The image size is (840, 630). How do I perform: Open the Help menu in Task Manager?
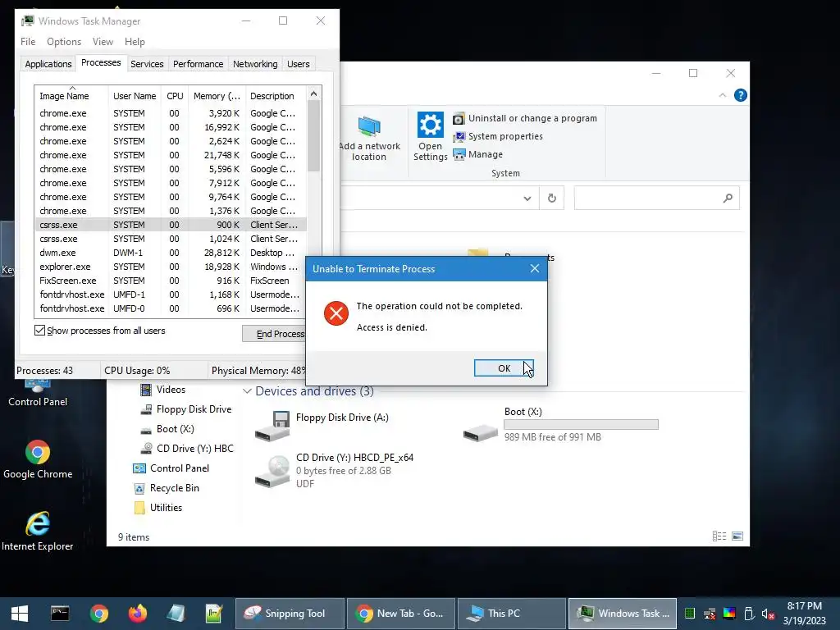(135, 42)
